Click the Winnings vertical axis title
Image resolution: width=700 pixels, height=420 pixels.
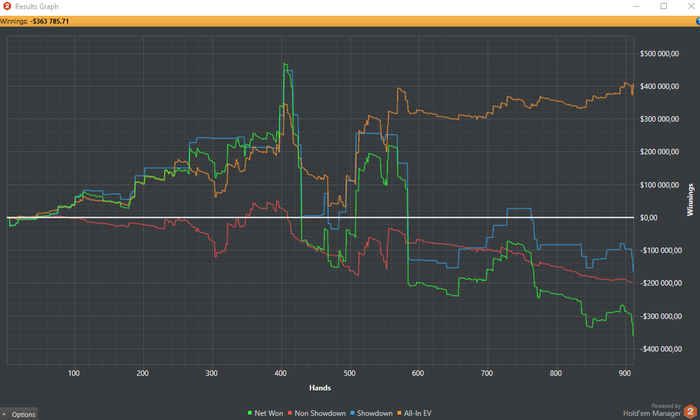[690, 200]
